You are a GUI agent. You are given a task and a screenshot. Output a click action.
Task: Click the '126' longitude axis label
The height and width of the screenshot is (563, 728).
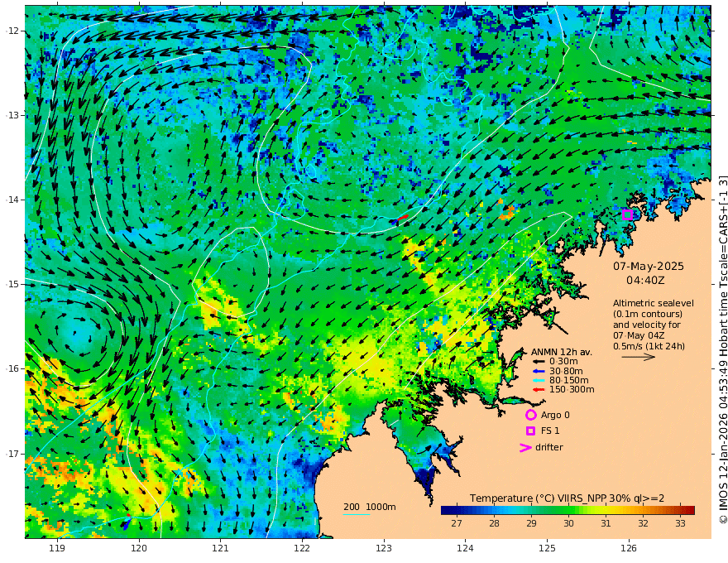[629, 548]
